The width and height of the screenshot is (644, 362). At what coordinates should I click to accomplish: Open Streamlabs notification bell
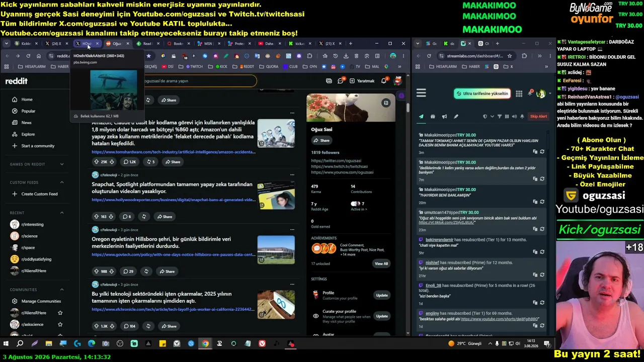(x=530, y=94)
